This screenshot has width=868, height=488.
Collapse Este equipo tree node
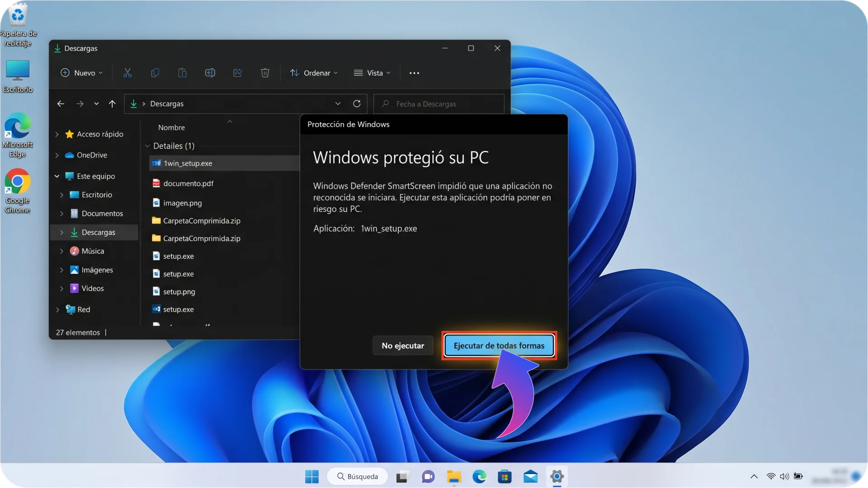pos(57,176)
